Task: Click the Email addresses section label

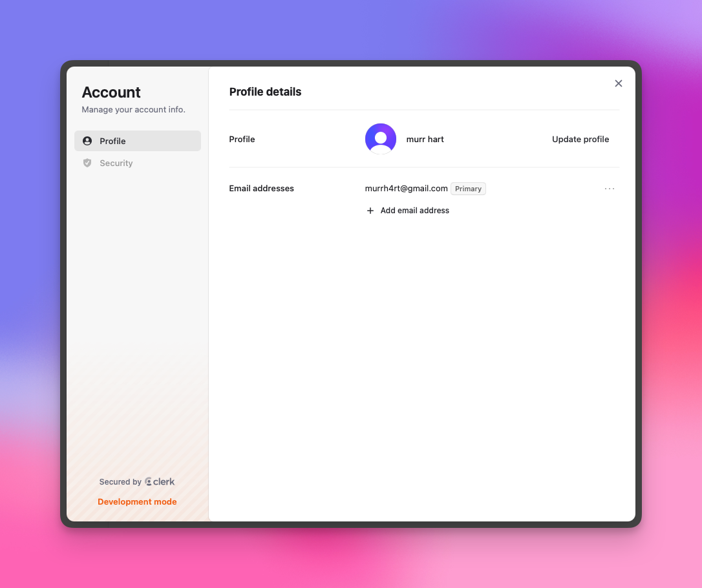Action: coord(261,189)
